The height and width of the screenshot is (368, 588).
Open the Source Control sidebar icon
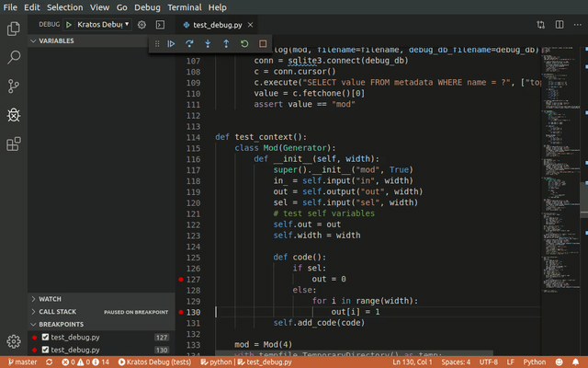pyautogui.click(x=14, y=86)
